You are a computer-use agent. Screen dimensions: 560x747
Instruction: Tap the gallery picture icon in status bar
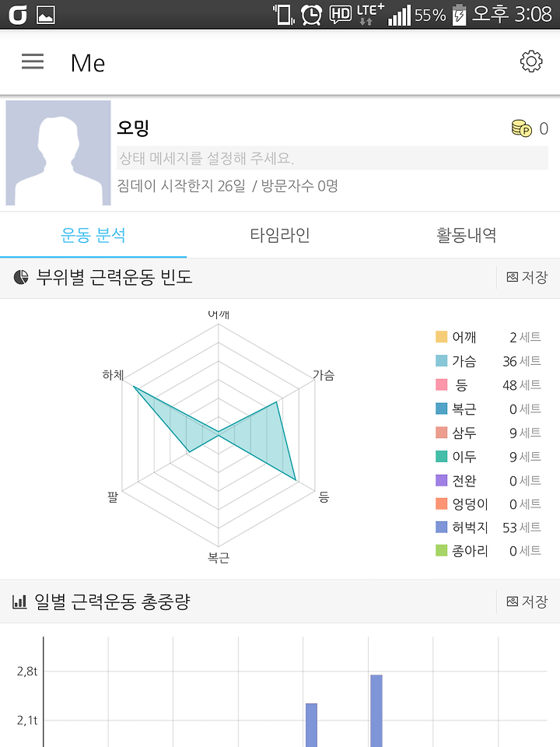[46, 15]
